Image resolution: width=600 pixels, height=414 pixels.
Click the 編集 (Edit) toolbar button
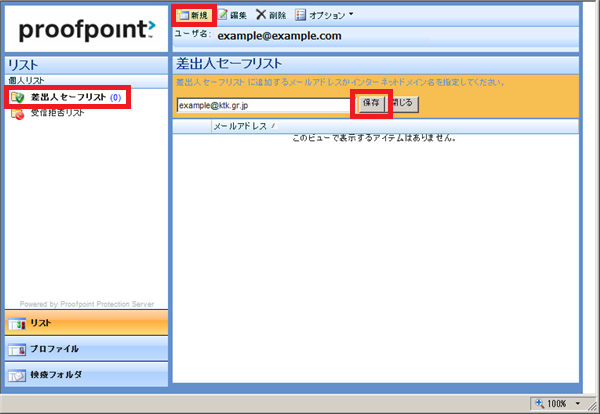(233, 15)
